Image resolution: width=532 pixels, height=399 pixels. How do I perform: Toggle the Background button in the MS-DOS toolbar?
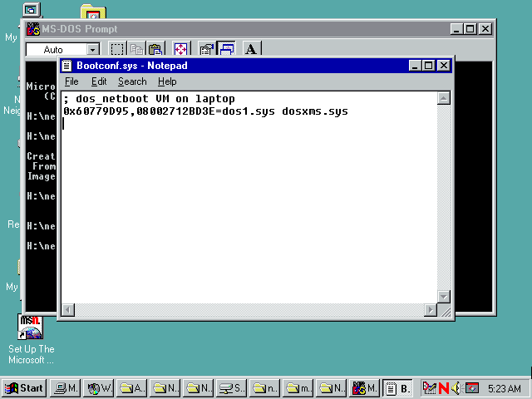226,50
